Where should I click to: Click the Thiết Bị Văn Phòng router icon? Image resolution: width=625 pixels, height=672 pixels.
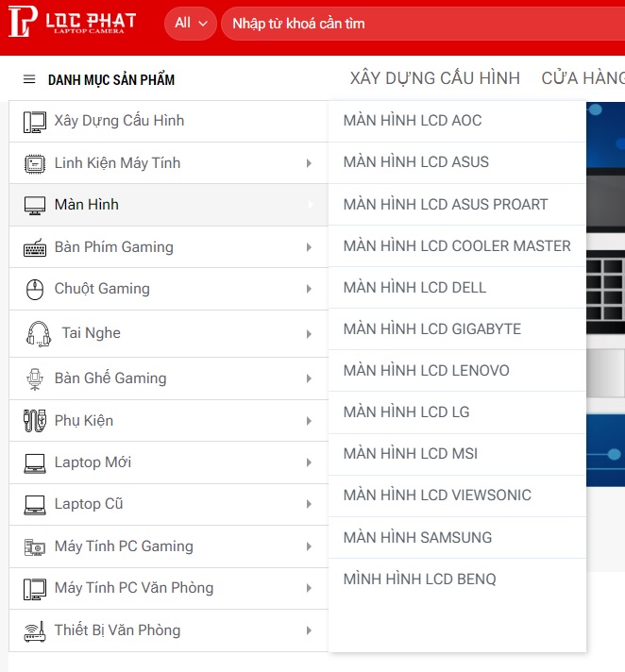tap(35, 631)
